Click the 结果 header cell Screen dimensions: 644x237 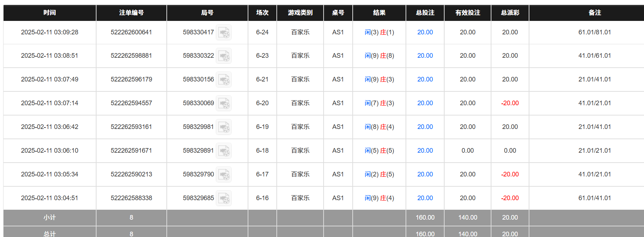[379, 12]
